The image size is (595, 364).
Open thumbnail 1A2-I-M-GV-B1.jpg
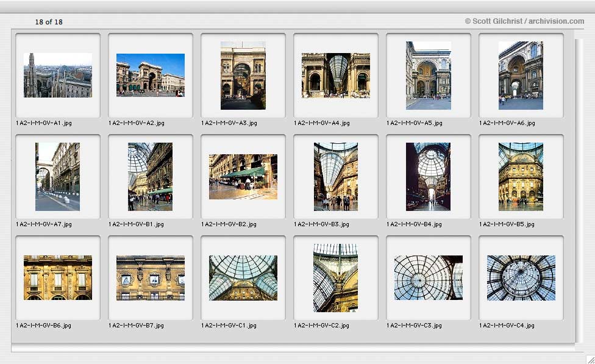150,177
